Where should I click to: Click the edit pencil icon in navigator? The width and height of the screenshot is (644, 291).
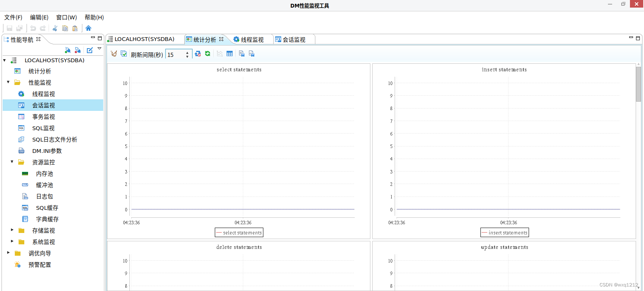90,50
